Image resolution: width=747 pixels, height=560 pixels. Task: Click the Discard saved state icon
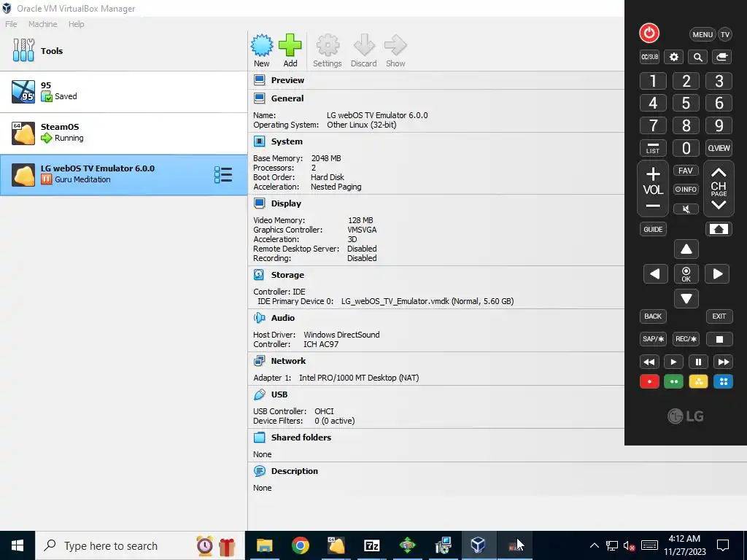pyautogui.click(x=363, y=50)
